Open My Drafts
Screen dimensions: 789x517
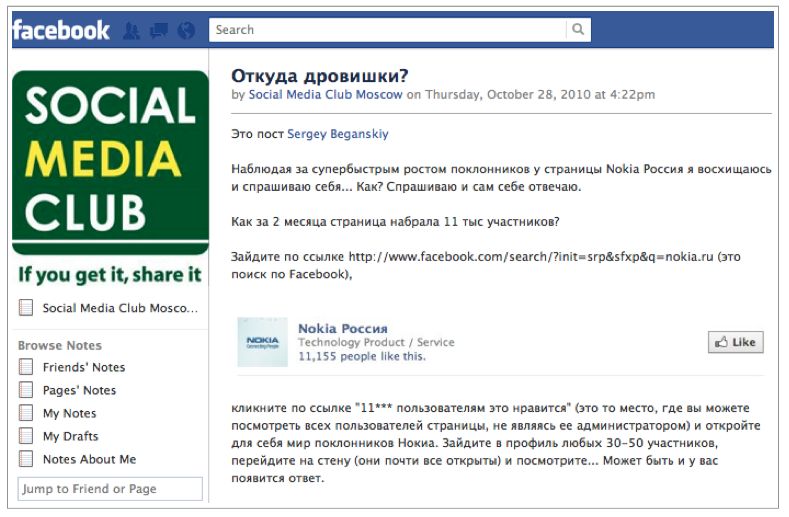tap(70, 436)
